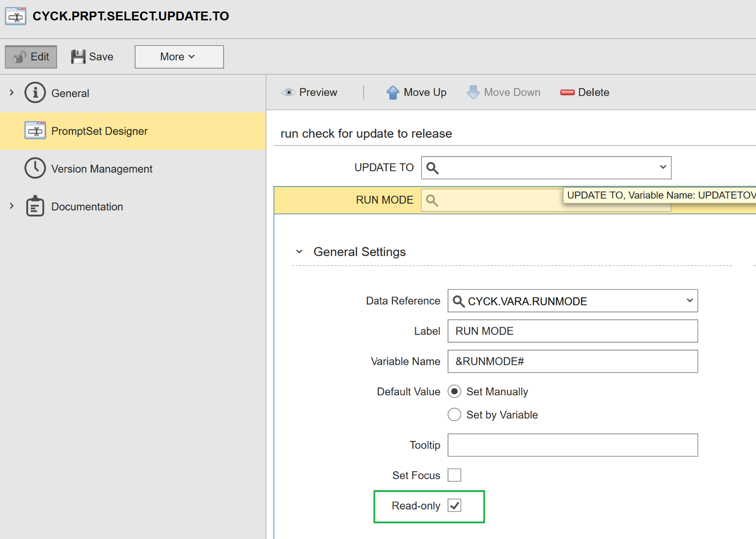Open the More dropdown button
The image size is (756, 539).
[x=179, y=57]
